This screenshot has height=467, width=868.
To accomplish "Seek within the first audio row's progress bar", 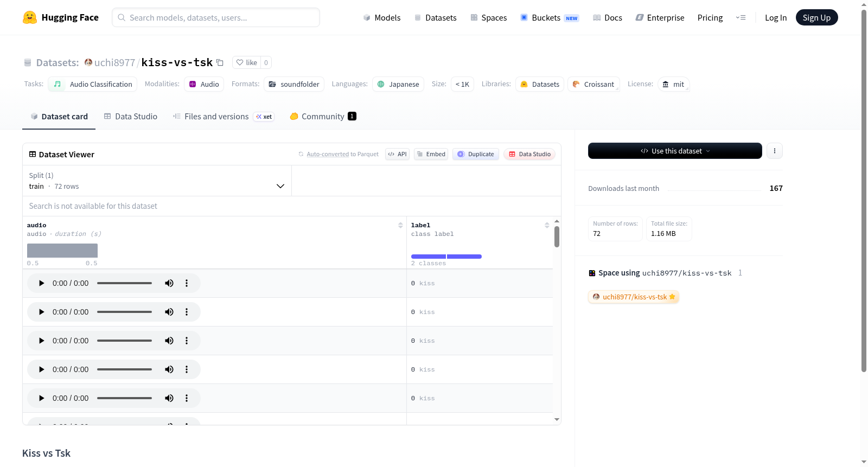I will point(124,283).
